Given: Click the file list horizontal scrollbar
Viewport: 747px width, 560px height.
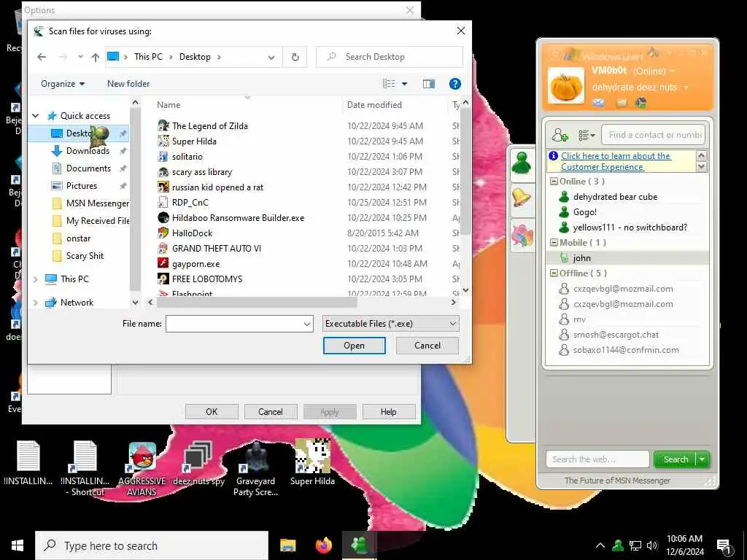Looking at the screenshot, I should pos(256,303).
